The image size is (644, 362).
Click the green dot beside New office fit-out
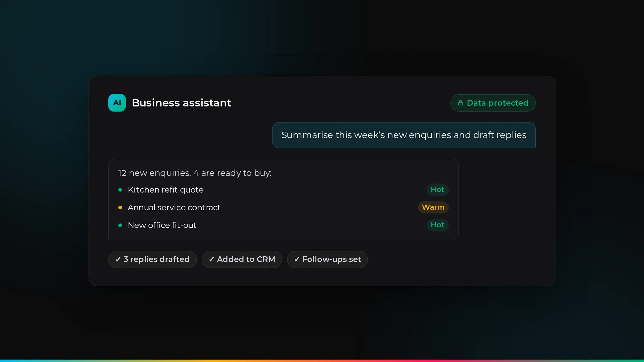tap(120, 225)
